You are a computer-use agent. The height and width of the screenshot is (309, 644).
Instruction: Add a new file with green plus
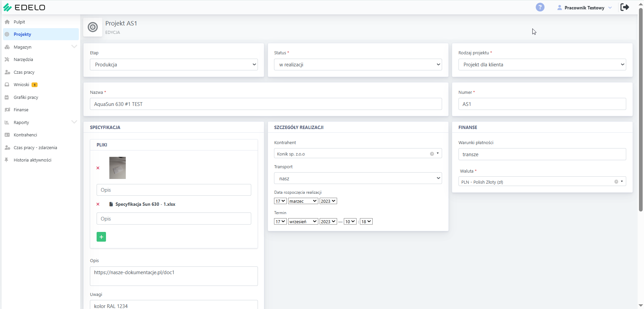[101, 237]
